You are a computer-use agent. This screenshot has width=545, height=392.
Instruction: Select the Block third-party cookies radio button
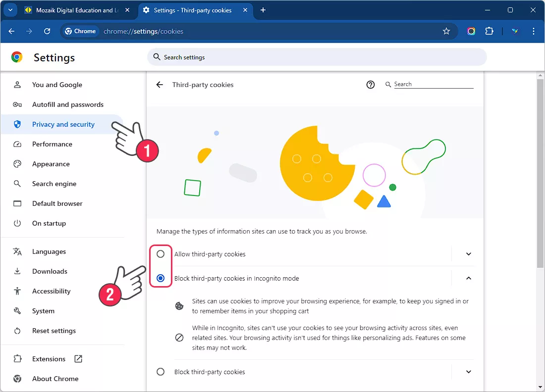[161, 372]
